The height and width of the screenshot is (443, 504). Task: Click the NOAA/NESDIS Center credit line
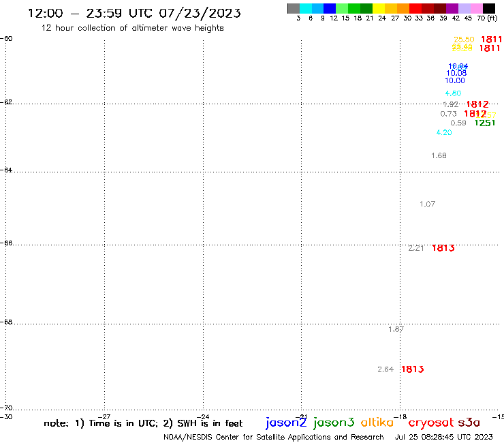[x=274, y=437]
